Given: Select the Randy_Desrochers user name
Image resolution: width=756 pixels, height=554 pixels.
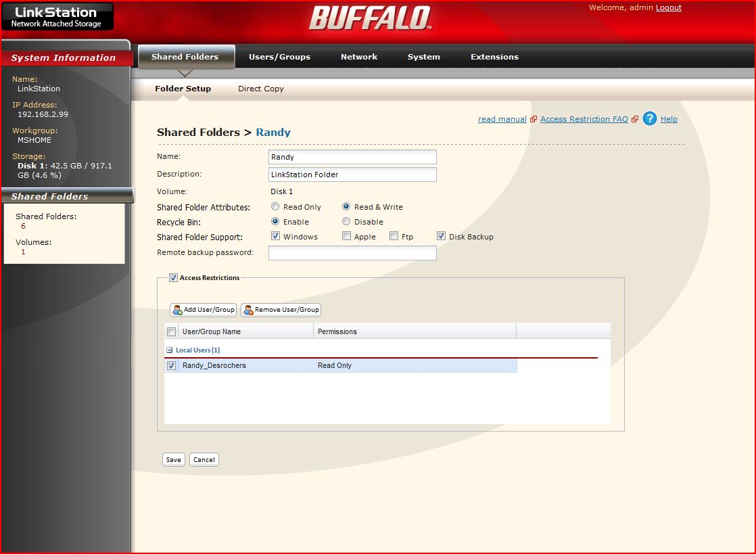Looking at the screenshot, I should pyautogui.click(x=214, y=365).
